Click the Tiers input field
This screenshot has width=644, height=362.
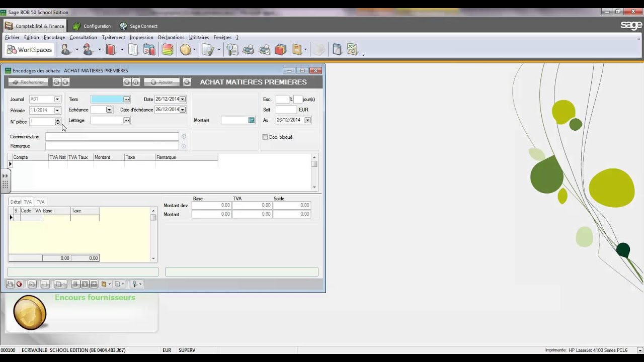coord(107,100)
